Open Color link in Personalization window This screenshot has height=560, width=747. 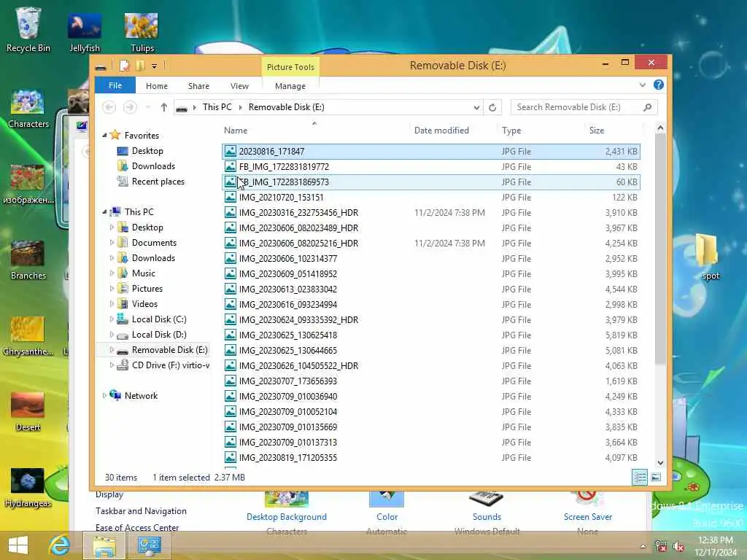[387, 517]
